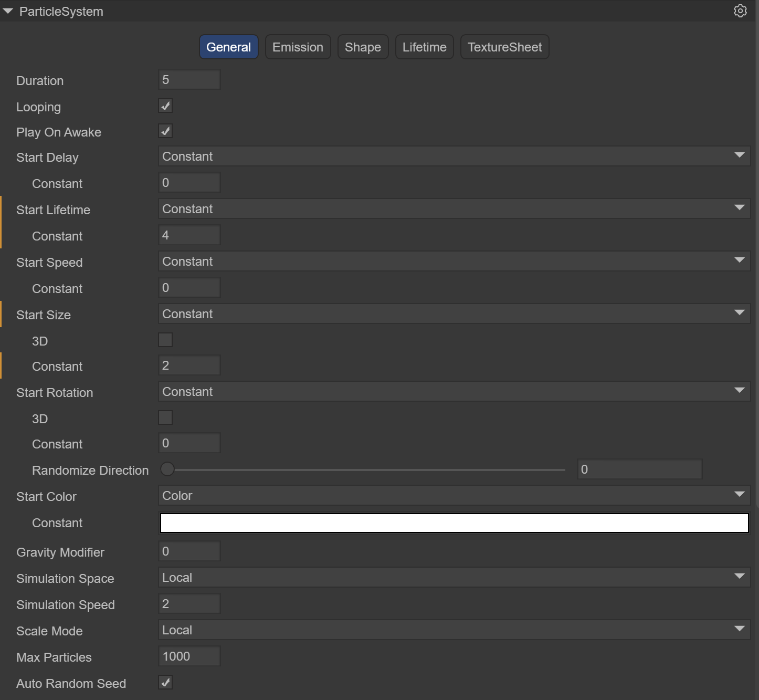Click the Duration input field
The width and height of the screenshot is (759, 700).
(189, 80)
